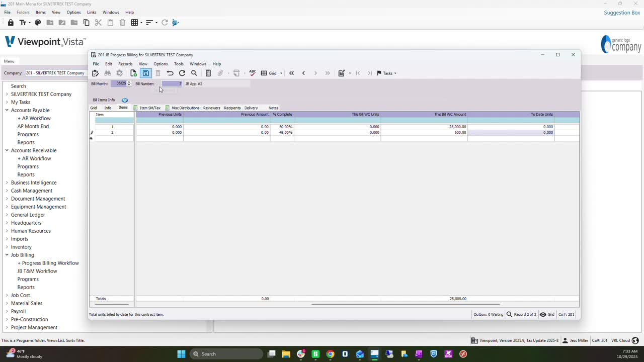The image size is (644, 362).
Task: Click the refresh arrow in Progress Billing toolbar
Action: coord(182,73)
